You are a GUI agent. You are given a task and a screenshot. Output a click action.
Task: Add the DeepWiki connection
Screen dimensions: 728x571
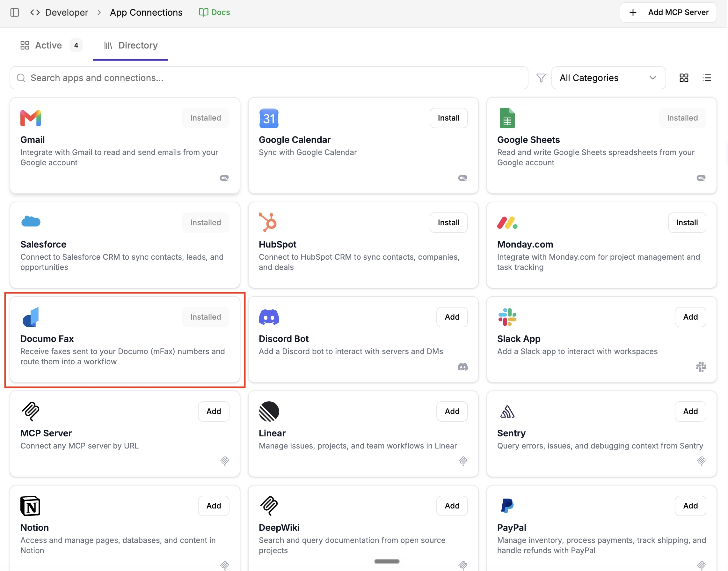(x=452, y=506)
